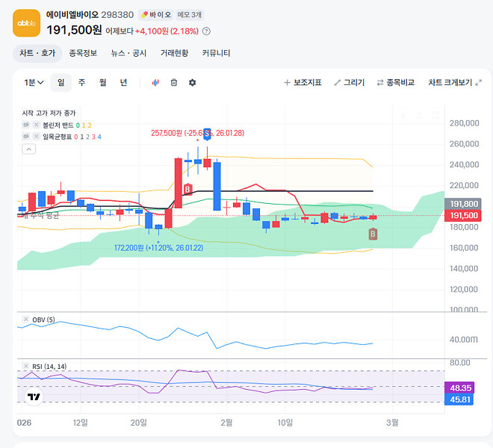Click the 볼린저 밴드 legend label
Image resolution: width=493 pixels, height=448 pixels.
[x=58, y=125]
